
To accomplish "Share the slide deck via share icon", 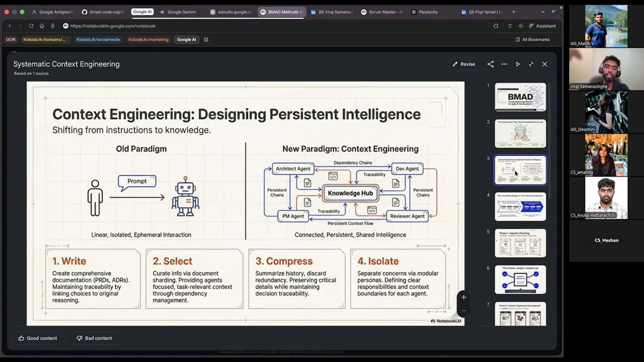I will pos(490,64).
